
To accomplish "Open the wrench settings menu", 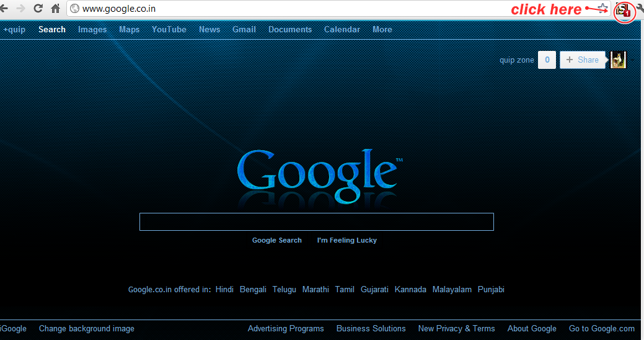I will coord(641,8).
